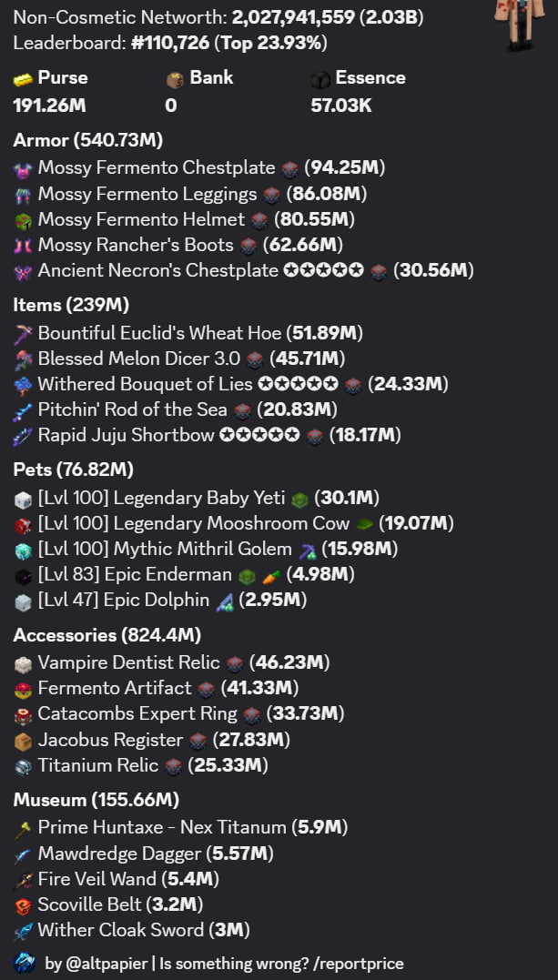This screenshot has width=558, height=980.
Task: Click the Museum (155.66M) section heading
Action: 96,800
